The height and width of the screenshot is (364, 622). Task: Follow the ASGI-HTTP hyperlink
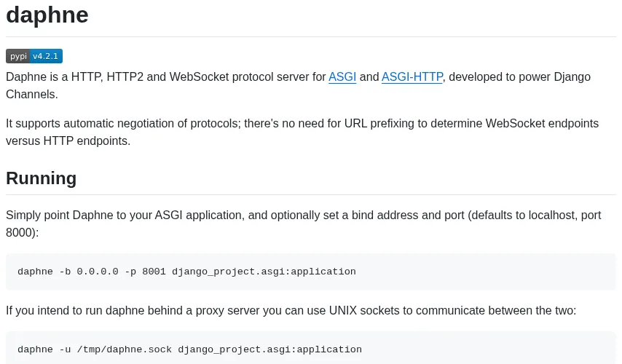(x=412, y=76)
